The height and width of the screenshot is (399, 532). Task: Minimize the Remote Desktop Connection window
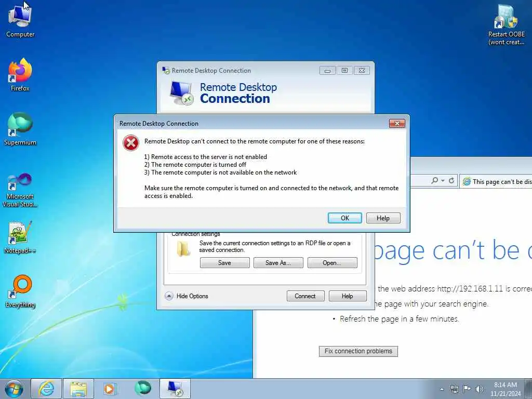pyautogui.click(x=327, y=71)
